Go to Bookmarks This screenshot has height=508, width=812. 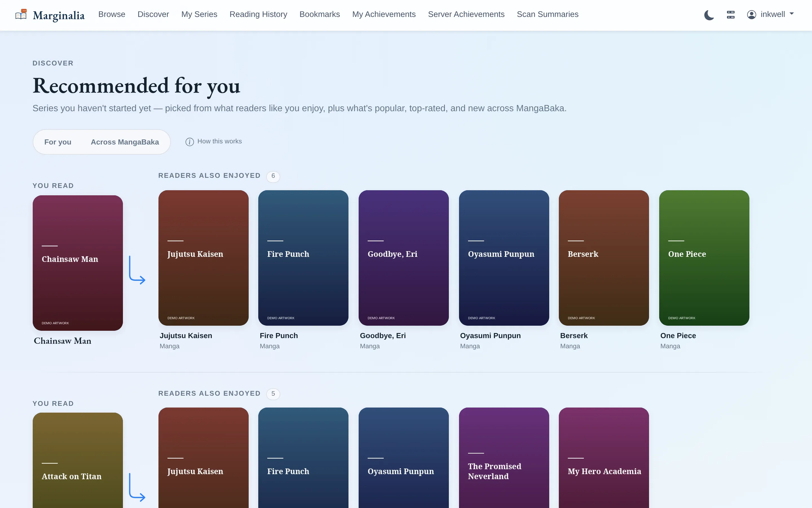[x=320, y=14]
